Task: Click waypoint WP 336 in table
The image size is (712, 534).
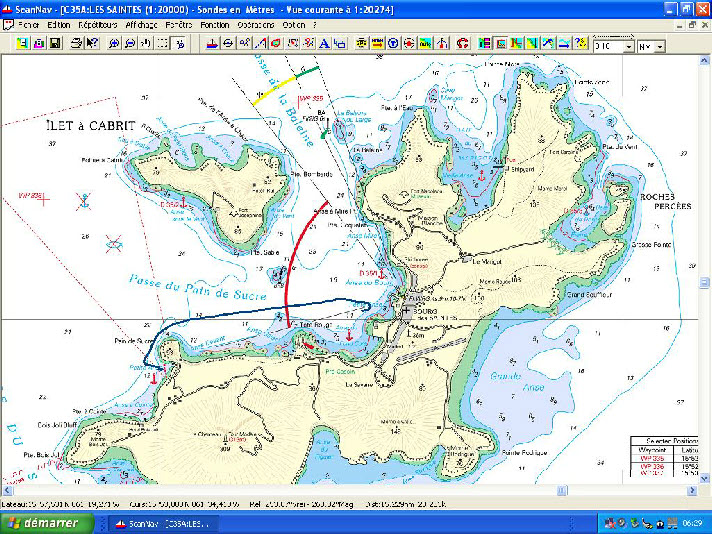Action: click(x=651, y=466)
